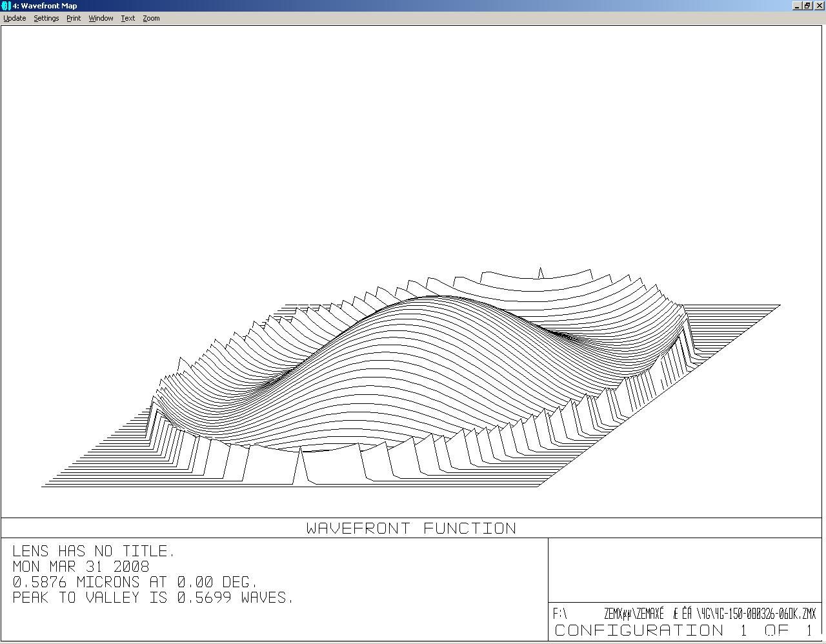826x644 pixels.
Task: Click the CONFIGURATION 1 OF 1 label
Action: pyautogui.click(x=684, y=630)
